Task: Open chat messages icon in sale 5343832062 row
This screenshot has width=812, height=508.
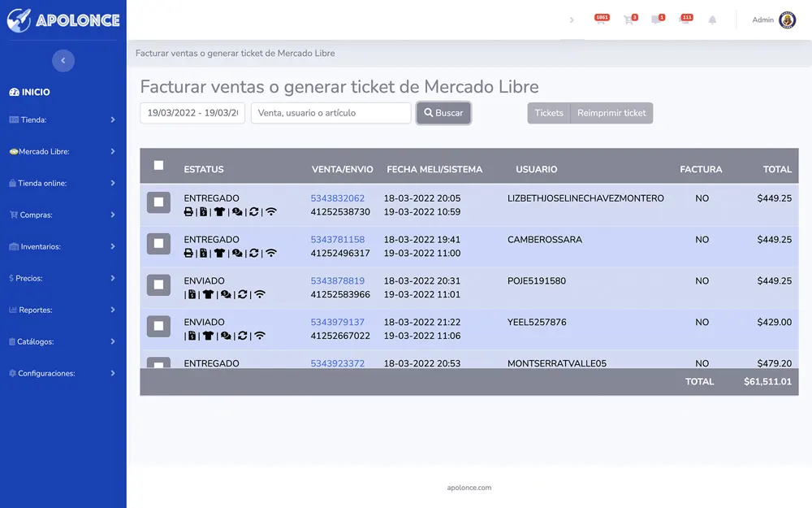Action: [237, 211]
